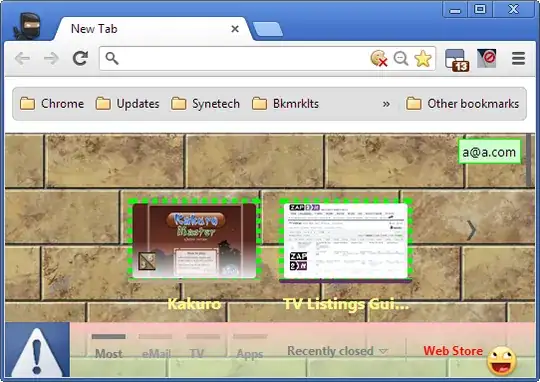Switch to the Most visited section

108,348
